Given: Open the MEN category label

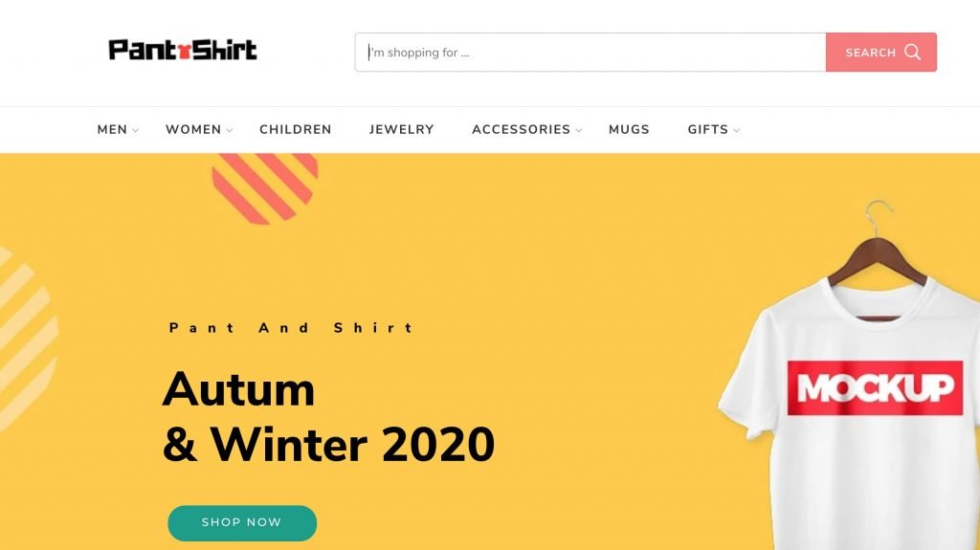Looking at the screenshot, I should pos(112,129).
